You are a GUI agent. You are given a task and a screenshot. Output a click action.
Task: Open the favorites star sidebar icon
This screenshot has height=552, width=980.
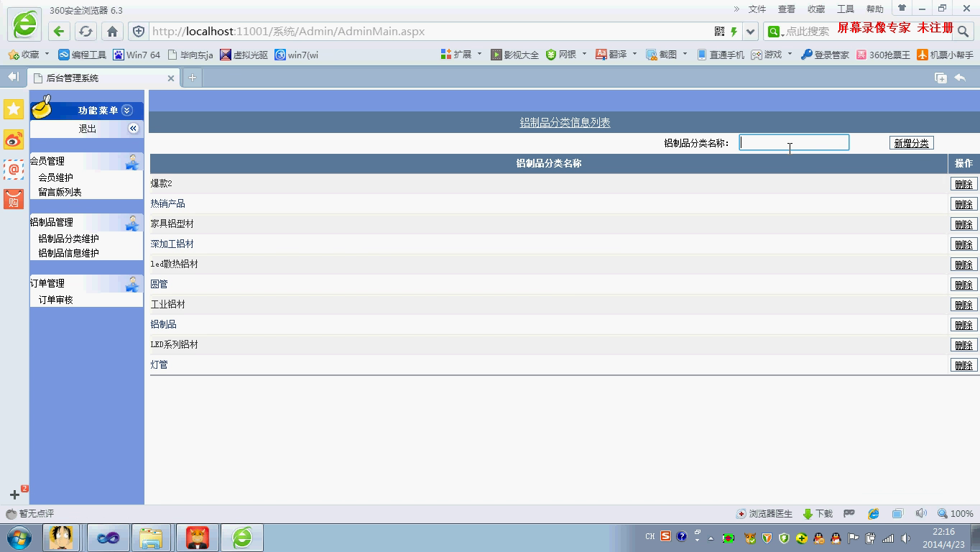click(x=14, y=109)
